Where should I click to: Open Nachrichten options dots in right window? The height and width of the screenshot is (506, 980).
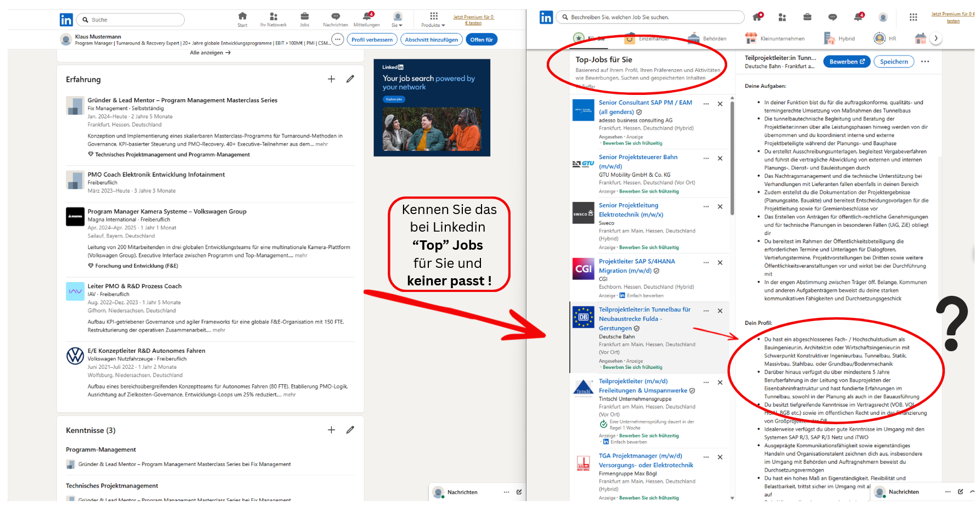(948, 492)
